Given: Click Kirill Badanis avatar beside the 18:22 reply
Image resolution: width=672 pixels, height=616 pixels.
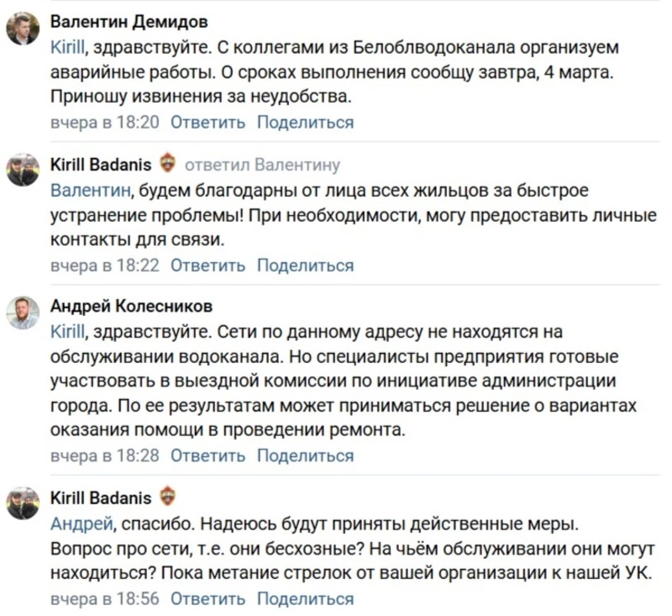Looking at the screenshot, I should (23, 171).
